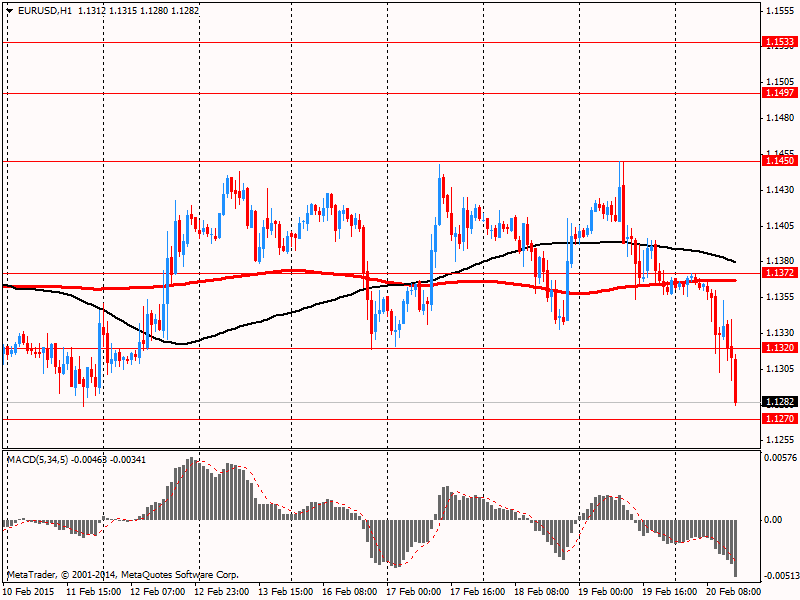Click the 20 Feb 08:00 time label

click(x=733, y=592)
